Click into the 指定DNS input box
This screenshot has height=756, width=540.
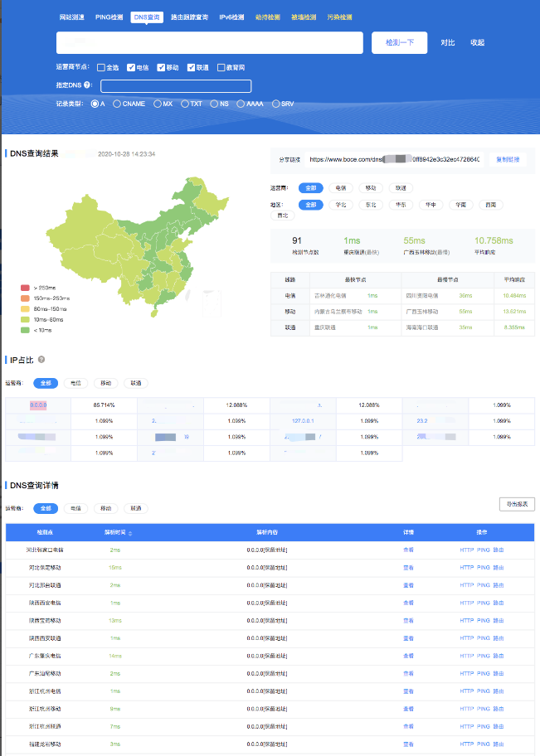(x=176, y=86)
